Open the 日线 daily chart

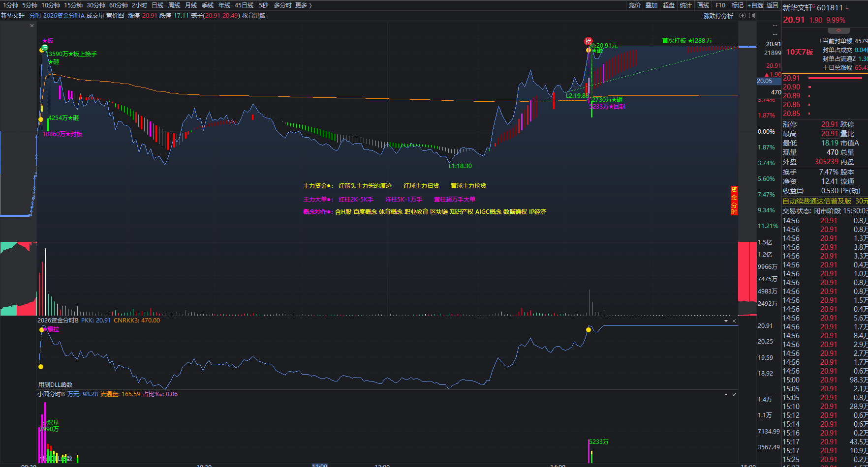pyautogui.click(x=157, y=5)
